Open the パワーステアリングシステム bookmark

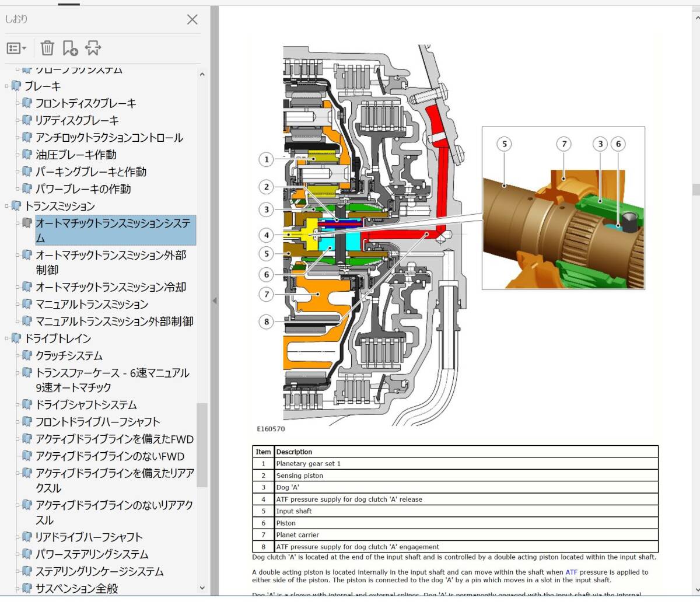(x=92, y=554)
